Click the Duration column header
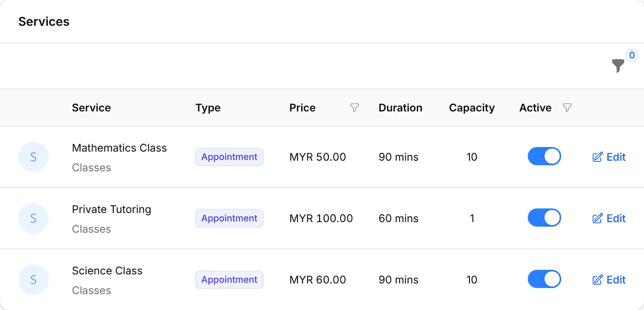The image size is (644, 310). (400, 108)
